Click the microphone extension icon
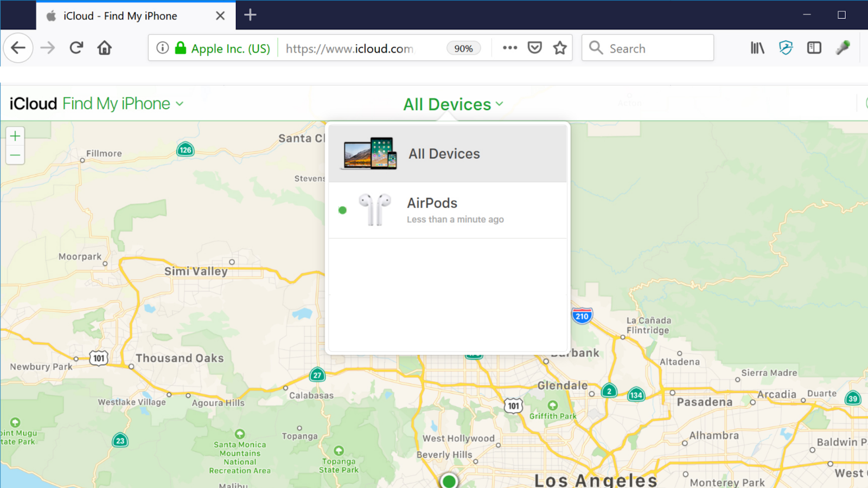 [843, 48]
